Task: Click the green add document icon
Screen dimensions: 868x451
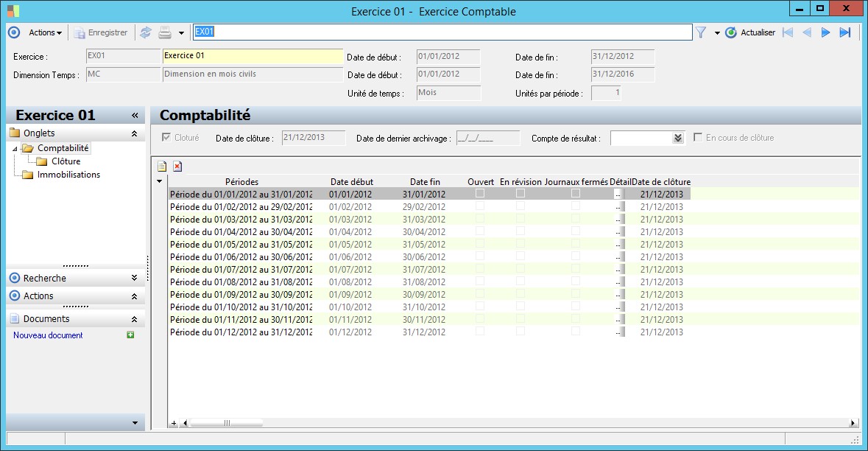Action: (x=130, y=335)
